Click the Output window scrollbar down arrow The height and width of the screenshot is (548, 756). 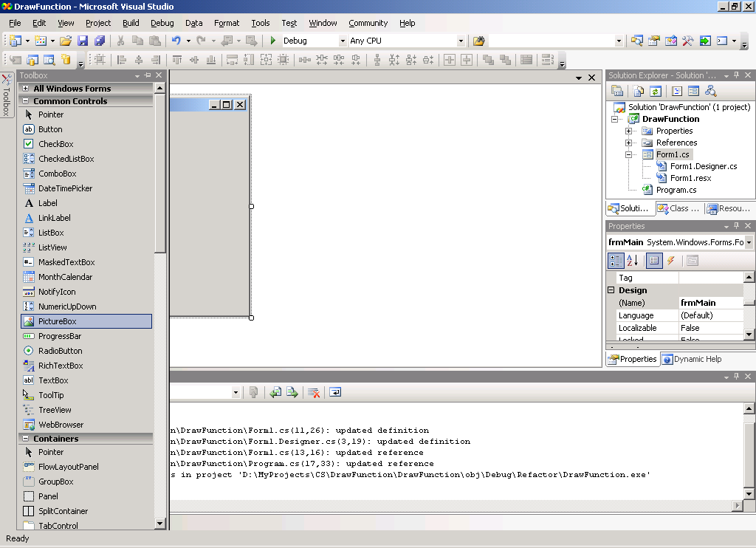[749, 494]
